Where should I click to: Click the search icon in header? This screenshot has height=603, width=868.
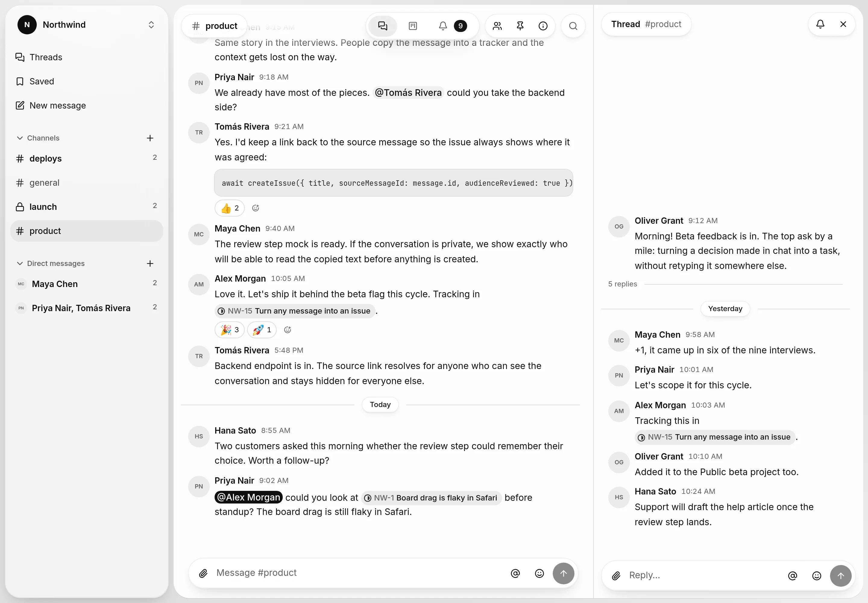pyautogui.click(x=573, y=26)
